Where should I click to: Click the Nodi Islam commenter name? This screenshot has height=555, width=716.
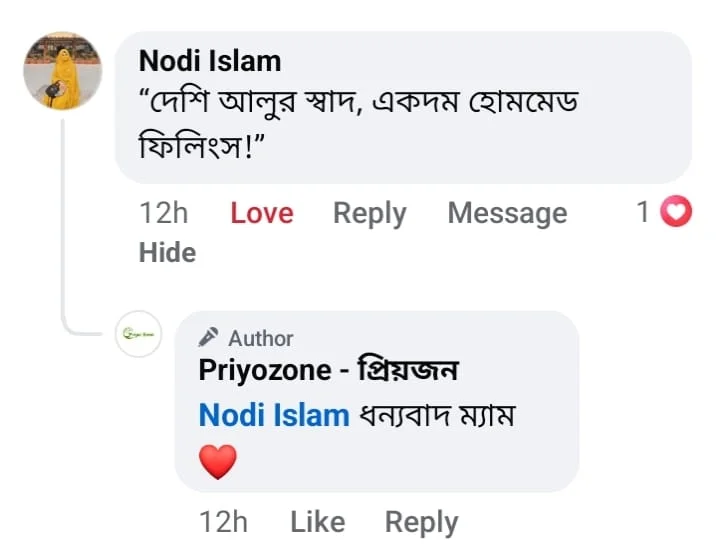[210, 61]
